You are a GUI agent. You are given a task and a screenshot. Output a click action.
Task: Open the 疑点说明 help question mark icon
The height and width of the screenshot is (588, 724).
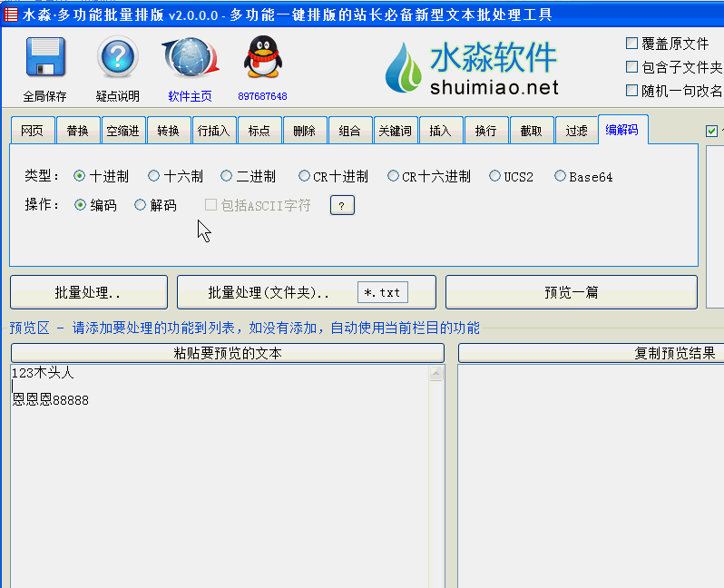(x=117, y=60)
